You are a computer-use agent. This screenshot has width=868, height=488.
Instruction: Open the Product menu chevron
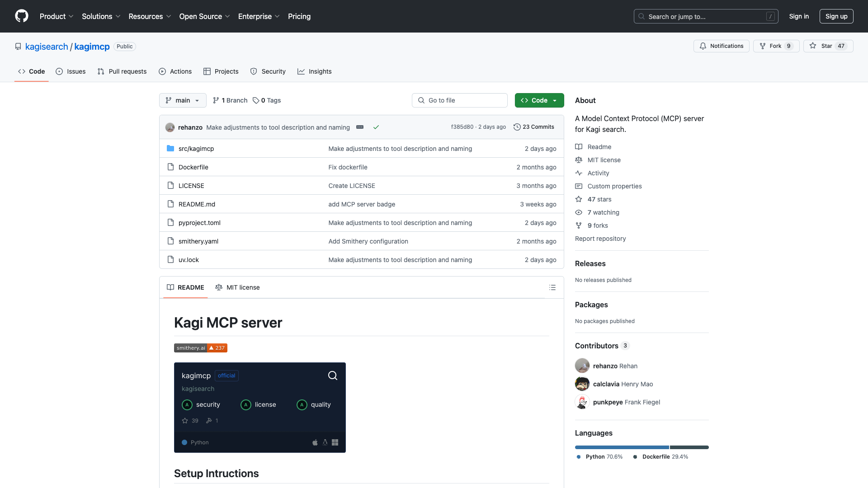[x=71, y=16]
